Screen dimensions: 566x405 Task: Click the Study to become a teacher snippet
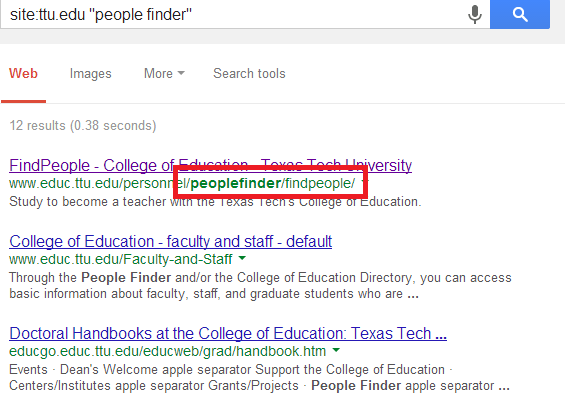[x=215, y=201]
